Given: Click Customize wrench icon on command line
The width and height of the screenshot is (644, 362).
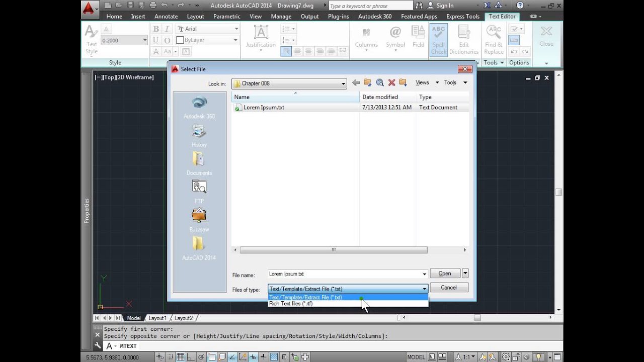Looking at the screenshot, I should pos(98,346).
